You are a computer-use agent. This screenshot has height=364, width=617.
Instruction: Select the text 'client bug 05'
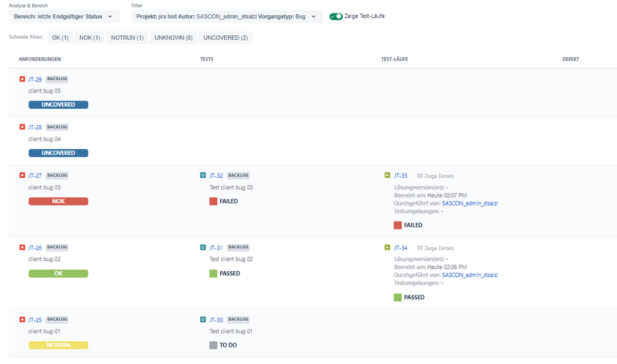coord(44,91)
